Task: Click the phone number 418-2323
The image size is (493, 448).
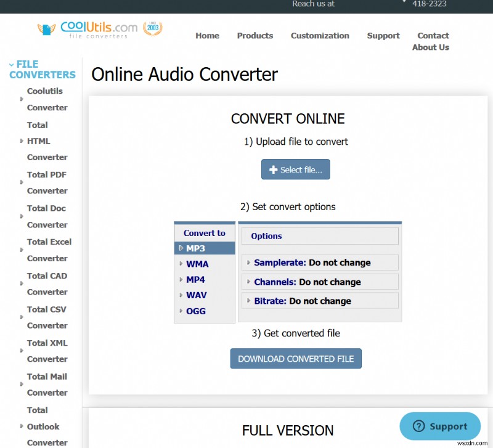Action: click(x=429, y=4)
